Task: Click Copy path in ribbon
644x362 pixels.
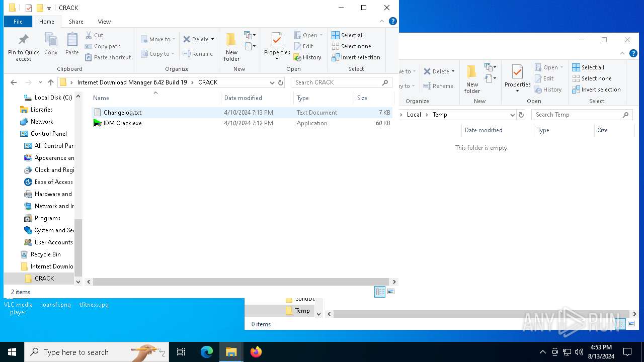Action: 103,46
